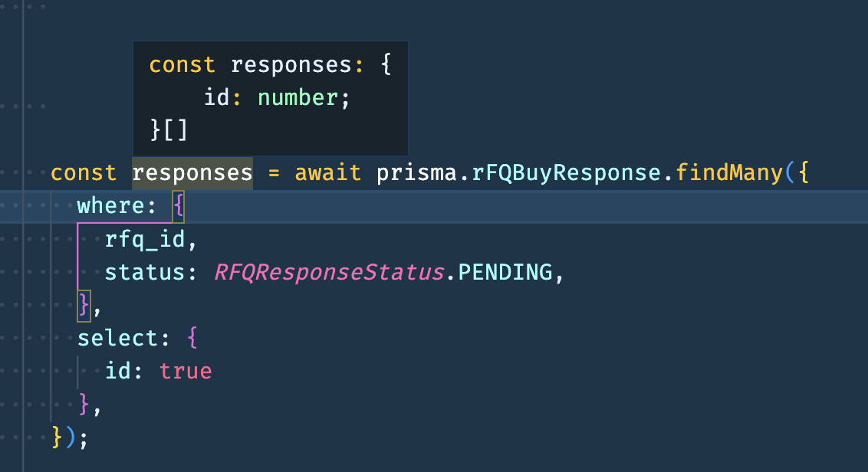Click the prisma identifier

416,172
